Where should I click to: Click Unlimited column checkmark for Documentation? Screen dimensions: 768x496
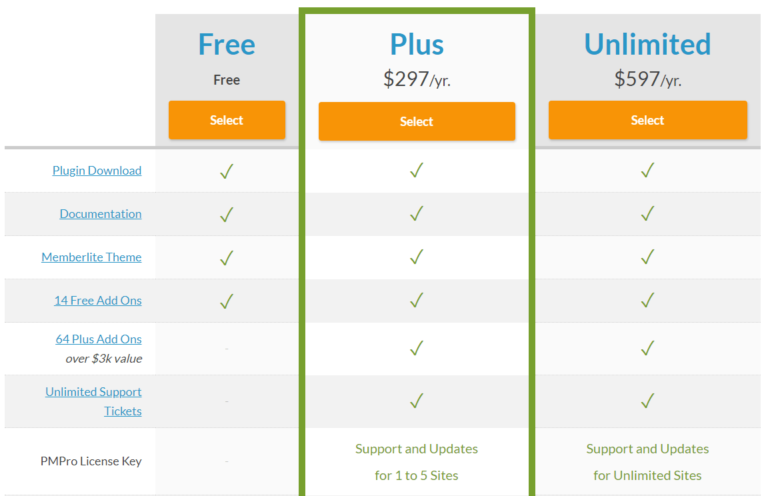pyautogui.click(x=647, y=214)
